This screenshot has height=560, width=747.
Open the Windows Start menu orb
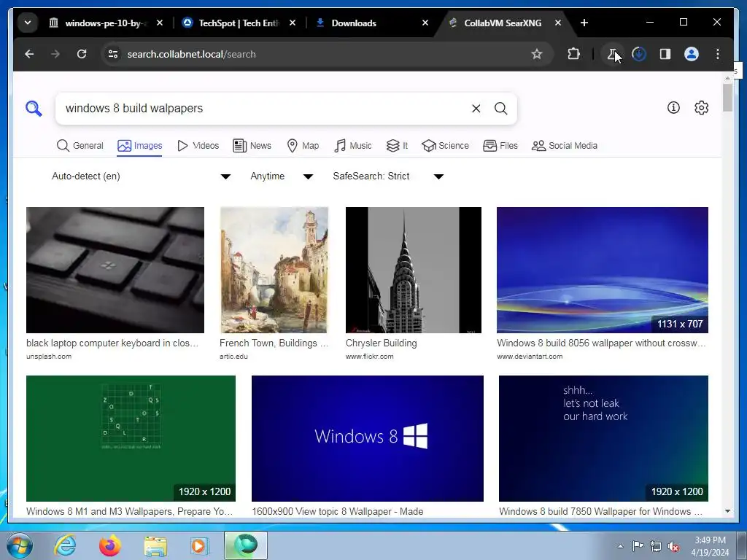(20, 545)
